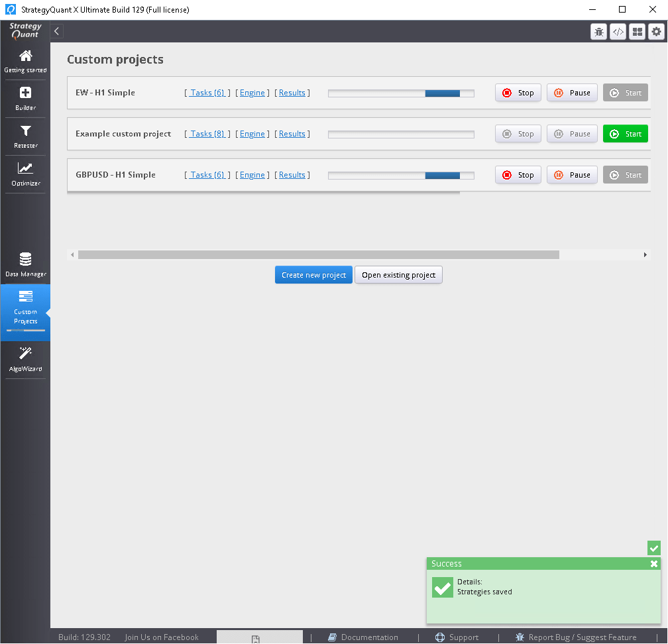Click the StrategyQuant logo
Screen dimensions: 668x644
click(x=25, y=30)
